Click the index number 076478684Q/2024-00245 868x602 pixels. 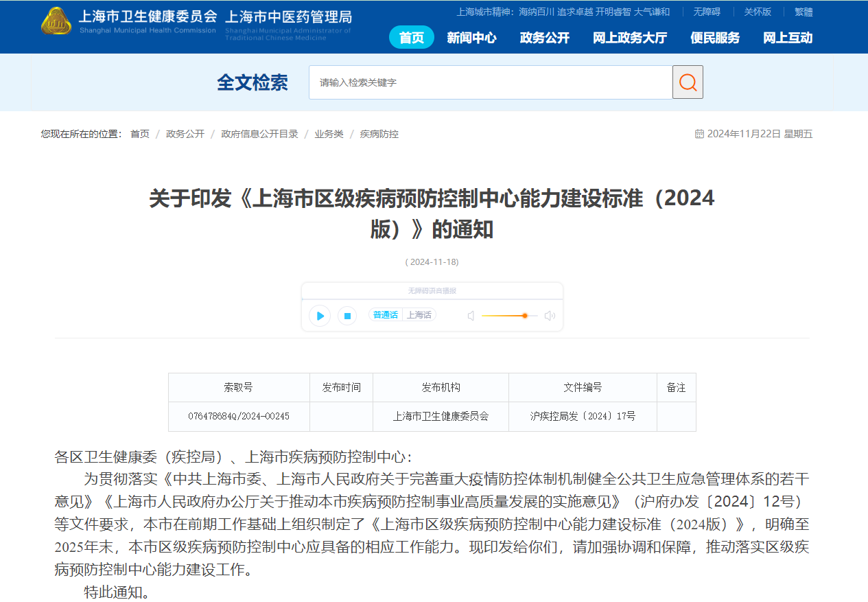tap(239, 417)
